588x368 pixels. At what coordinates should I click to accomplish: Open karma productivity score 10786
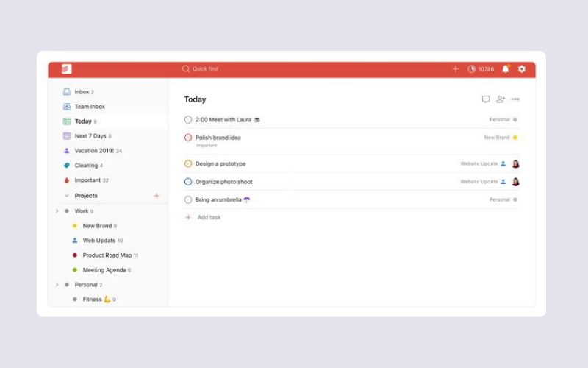481,69
